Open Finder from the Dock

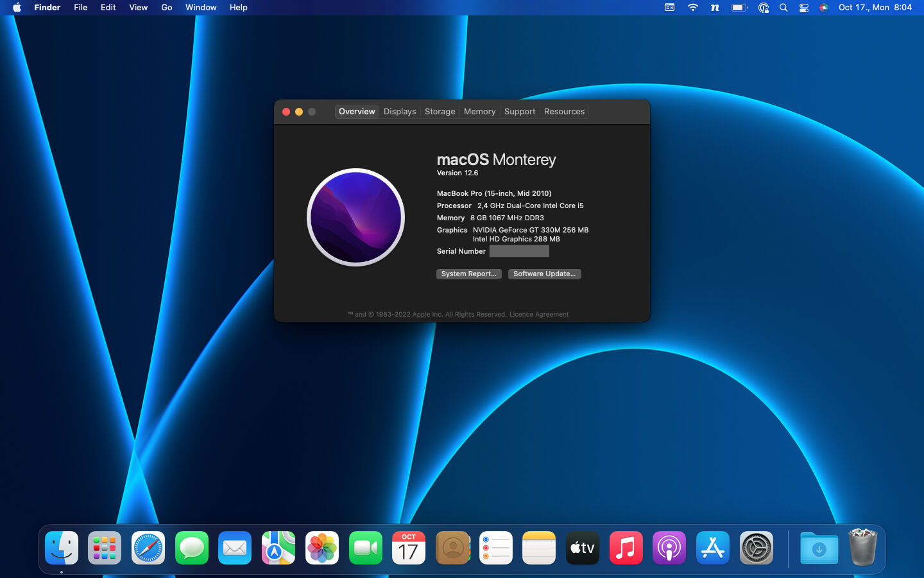click(62, 548)
